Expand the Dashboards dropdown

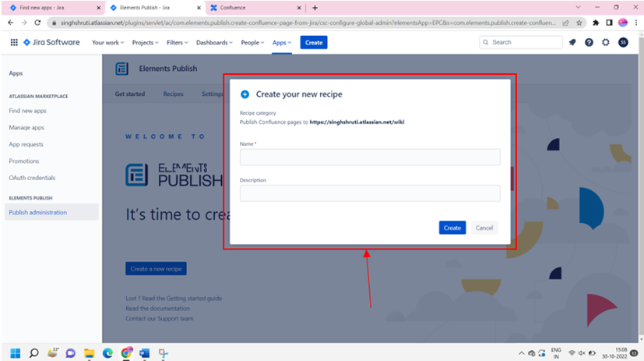point(214,42)
